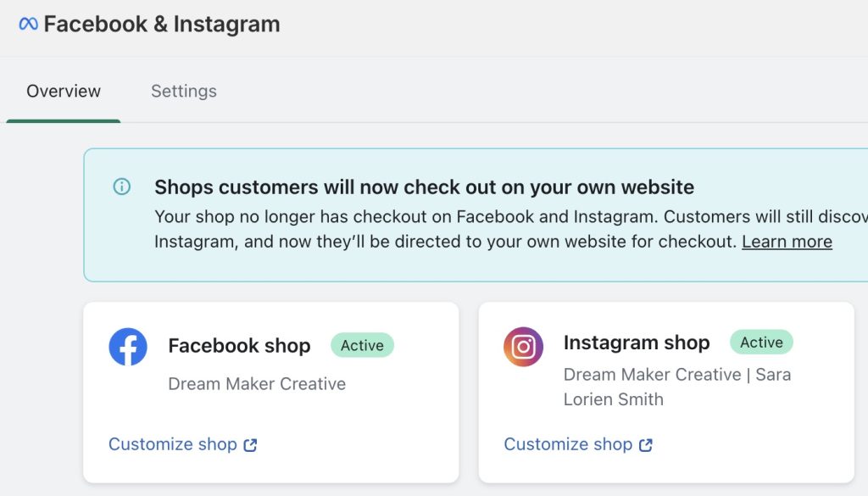The height and width of the screenshot is (496, 868).
Task: Click the external link icon beside Instagram Customize shop
Action: coord(646,443)
